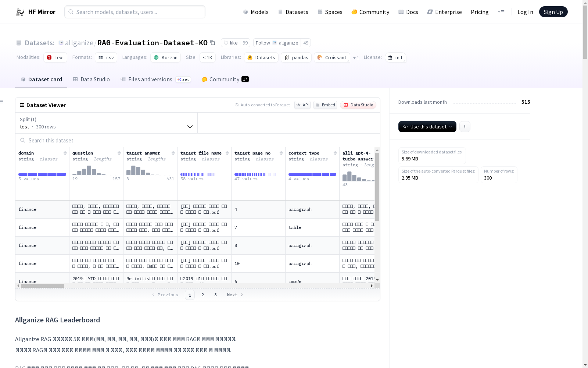Screen dimensions: 588x368
Task: Open Data Studio from the viewer header
Action: (358, 105)
